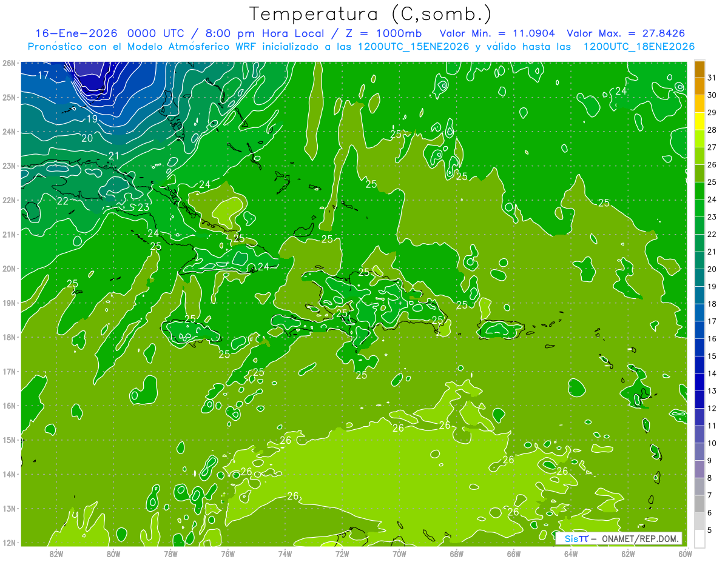Click the contour label "21" on the map
728x562 pixels.
click(x=113, y=156)
